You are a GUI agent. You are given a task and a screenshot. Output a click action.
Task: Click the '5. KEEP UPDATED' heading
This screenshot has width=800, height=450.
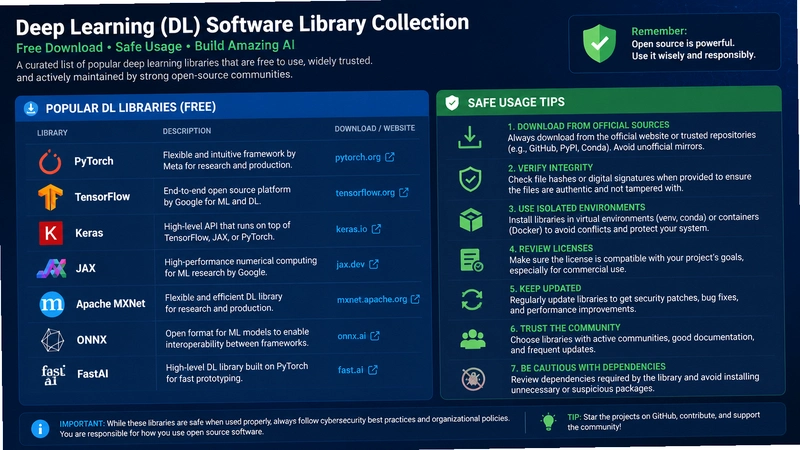click(x=545, y=288)
